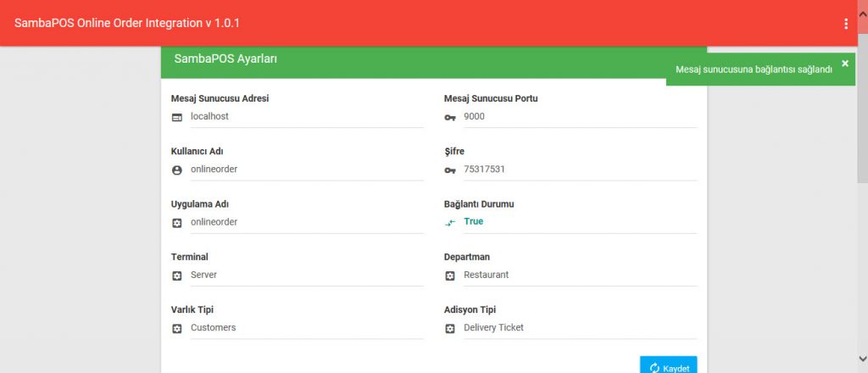The width and height of the screenshot is (868, 373).
Task: Click the icon beside Departman Restaurant field
Action: click(450, 276)
